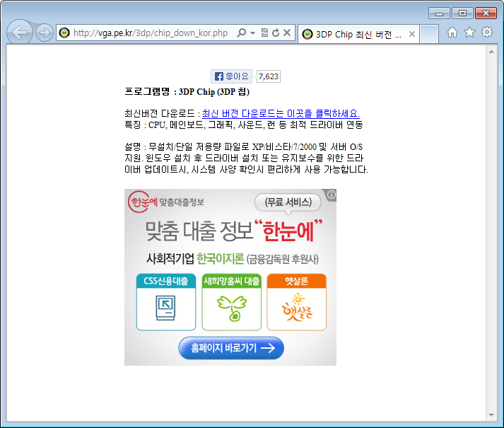The height and width of the screenshot is (428, 504).
Task: Click the 맞춤 대출 정보 한눈에 headline
Action: (234, 231)
